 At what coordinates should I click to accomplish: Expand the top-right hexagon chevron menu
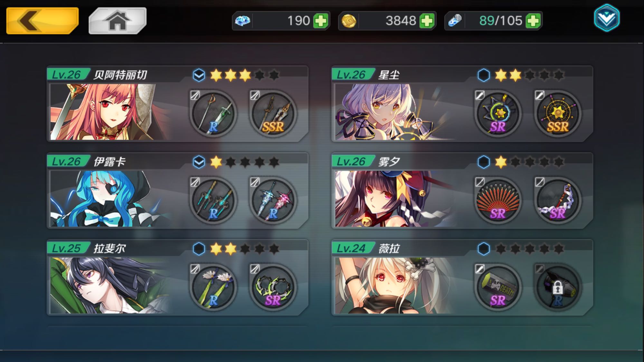pyautogui.click(x=607, y=18)
